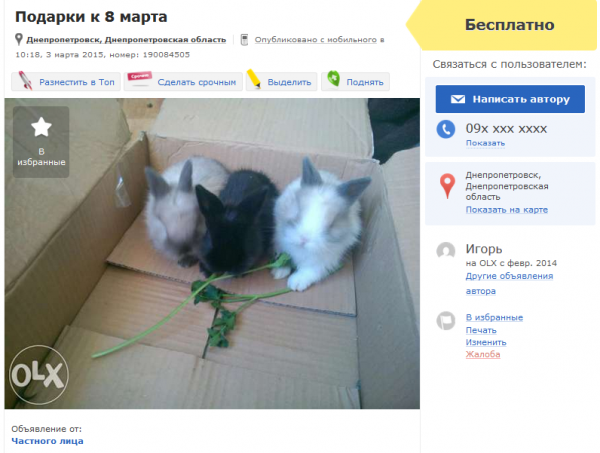Click 'Частного лица' link
This screenshot has width=600, height=453.
click(47, 441)
